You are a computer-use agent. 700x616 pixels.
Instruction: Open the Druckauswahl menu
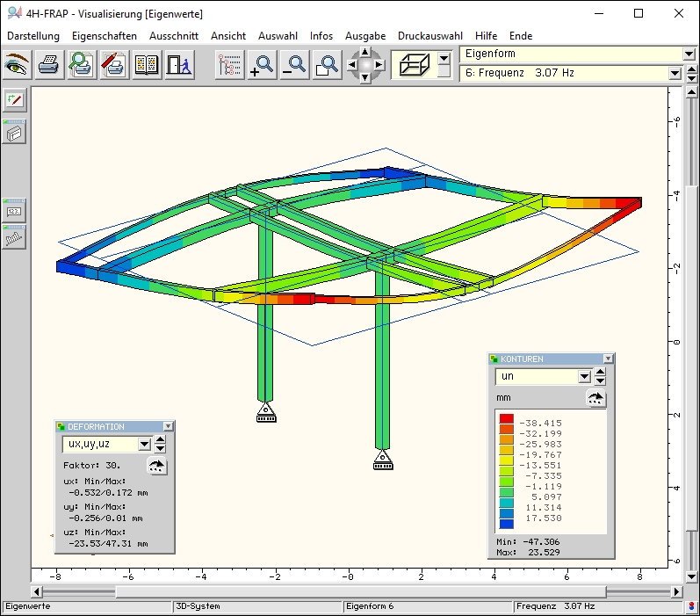(429, 36)
